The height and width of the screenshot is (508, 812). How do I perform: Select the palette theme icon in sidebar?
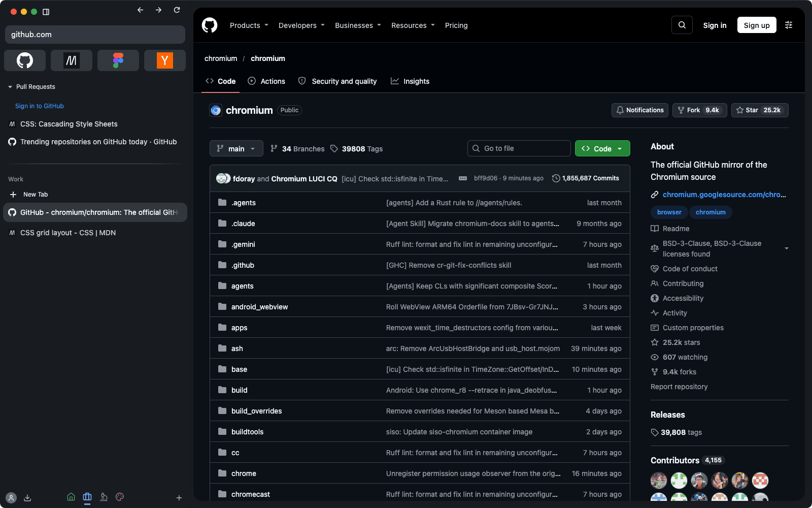click(120, 497)
